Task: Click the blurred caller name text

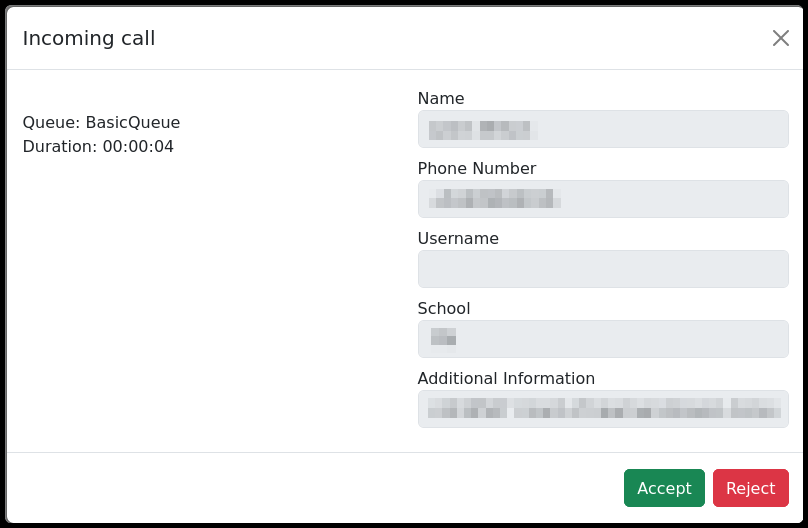Action: 483,129
